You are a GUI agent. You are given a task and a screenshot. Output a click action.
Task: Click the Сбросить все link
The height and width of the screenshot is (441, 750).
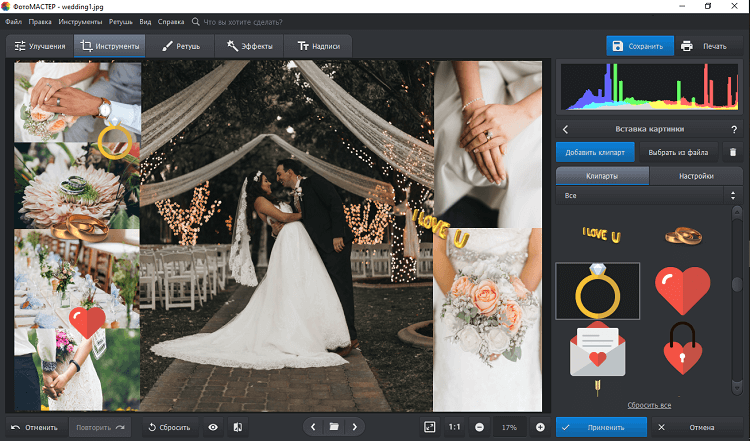click(x=649, y=405)
